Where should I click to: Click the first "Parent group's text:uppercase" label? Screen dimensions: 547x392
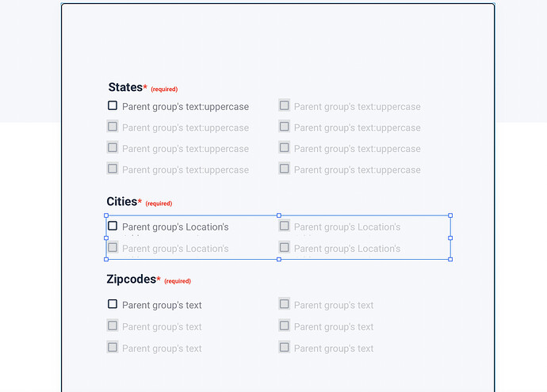(186, 107)
